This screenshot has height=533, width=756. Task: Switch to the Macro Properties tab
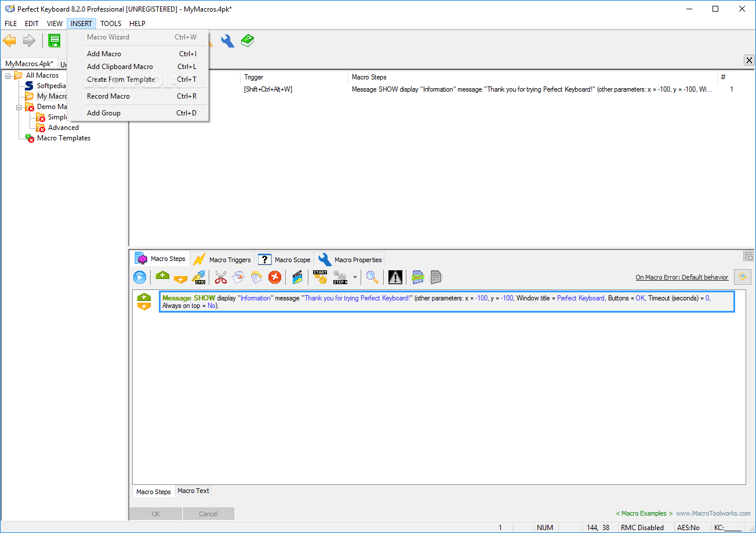(350, 259)
